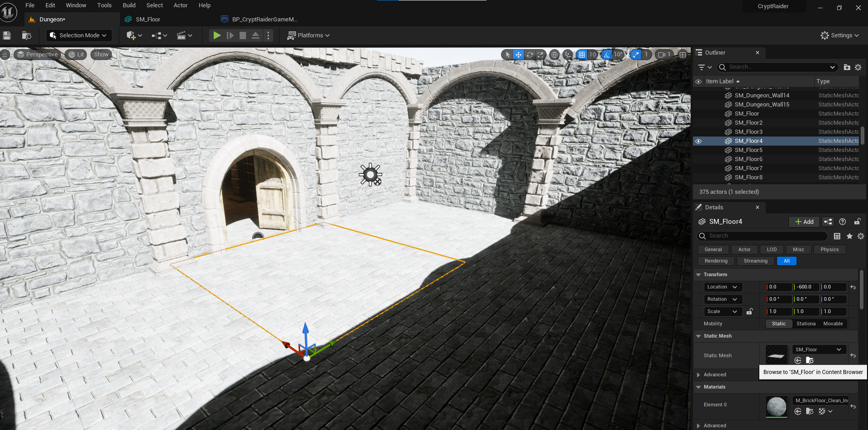Toggle visibility eye of SM_Floor4

pyautogui.click(x=698, y=141)
